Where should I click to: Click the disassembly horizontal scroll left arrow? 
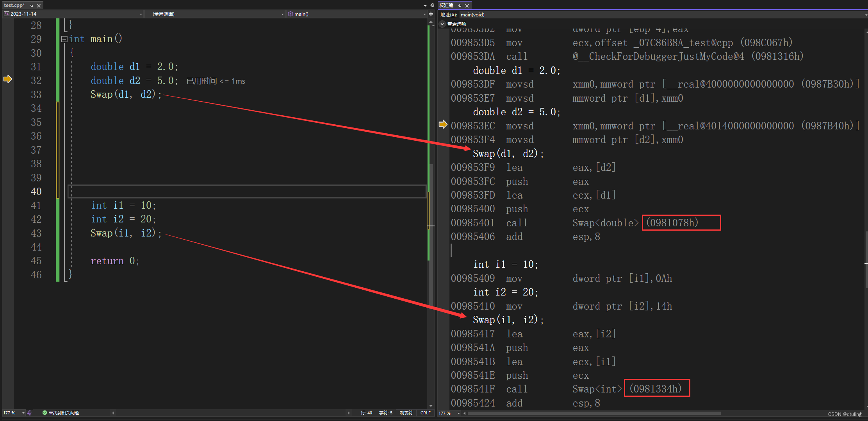[x=464, y=413]
